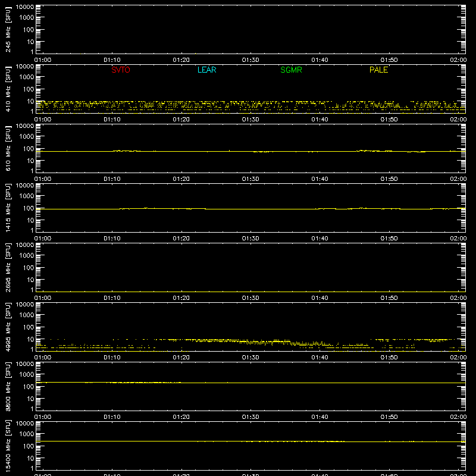Image resolution: width=476 pixels, height=476 pixels.
Task: Click the 01:40 time tick below the 610 MHz plot
Action: click(320, 179)
